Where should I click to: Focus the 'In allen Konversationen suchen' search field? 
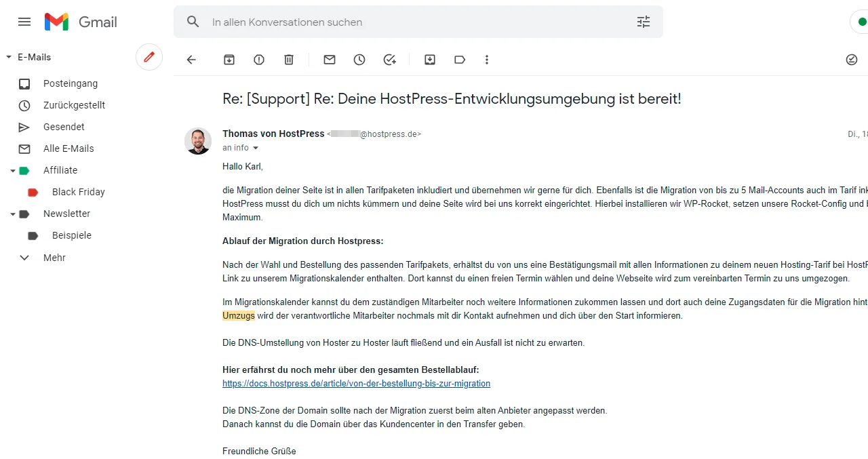418,22
